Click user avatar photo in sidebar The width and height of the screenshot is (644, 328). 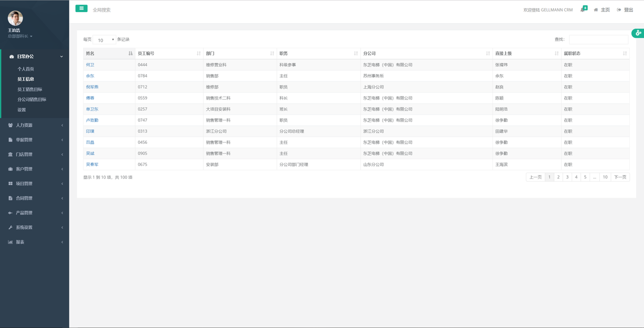pos(15,18)
